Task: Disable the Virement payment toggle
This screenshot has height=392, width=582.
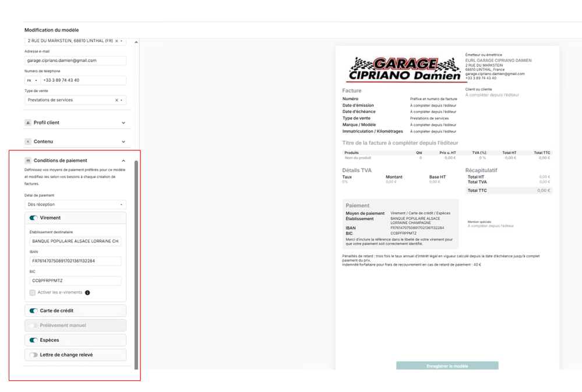Action: [34, 218]
